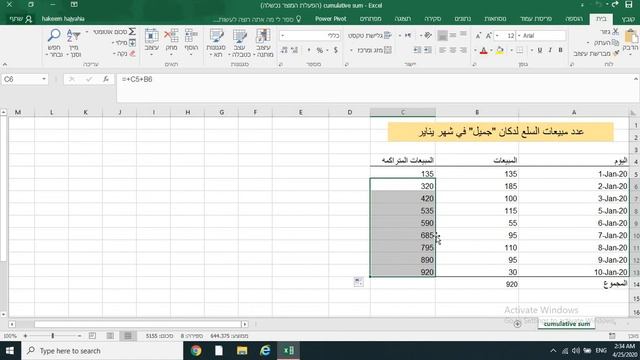The height and width of the screenshot is (360, 640).
Task: Toggle Bold formatting
Action: [x=560, y=50]
